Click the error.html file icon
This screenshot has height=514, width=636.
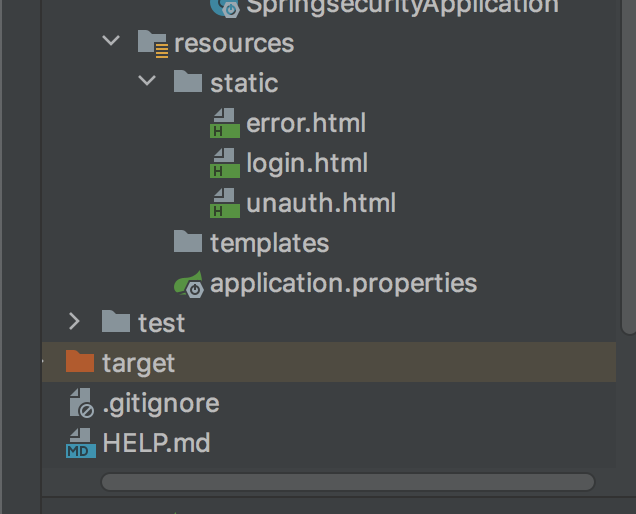click(x=224, y=123)
